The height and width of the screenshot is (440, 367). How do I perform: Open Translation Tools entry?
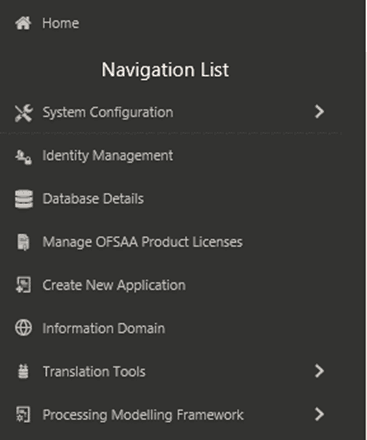pos(94,371)
